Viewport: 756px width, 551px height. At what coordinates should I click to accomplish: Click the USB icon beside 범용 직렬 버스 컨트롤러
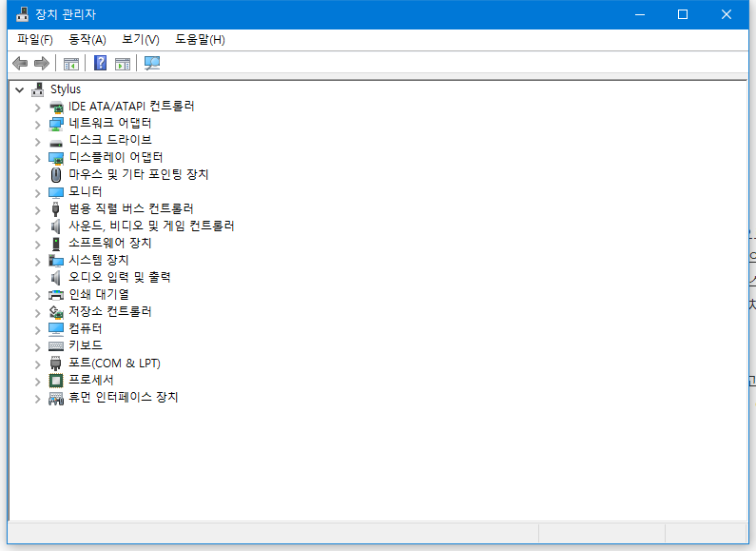pos(55,209)
